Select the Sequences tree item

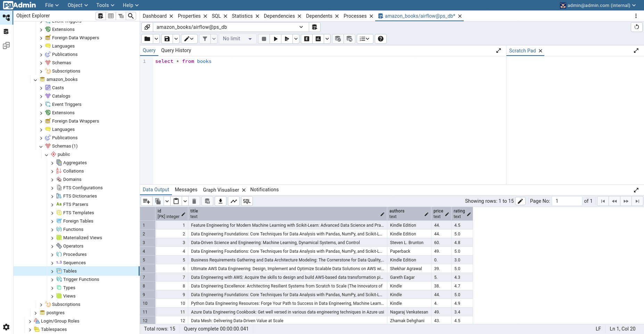[74, 263]
